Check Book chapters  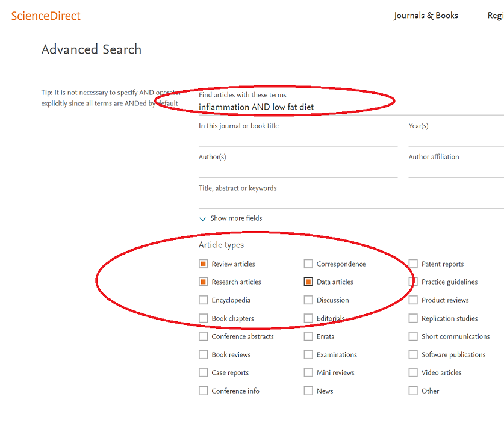pyautogui.click(x=203, y=318)
